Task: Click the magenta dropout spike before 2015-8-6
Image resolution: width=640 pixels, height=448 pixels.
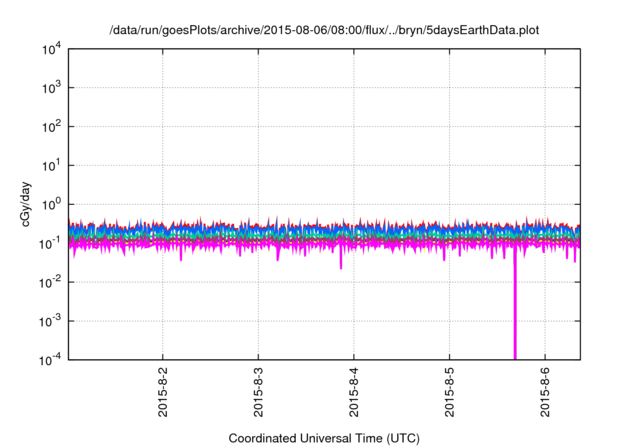Action: [x=515, y=302]
